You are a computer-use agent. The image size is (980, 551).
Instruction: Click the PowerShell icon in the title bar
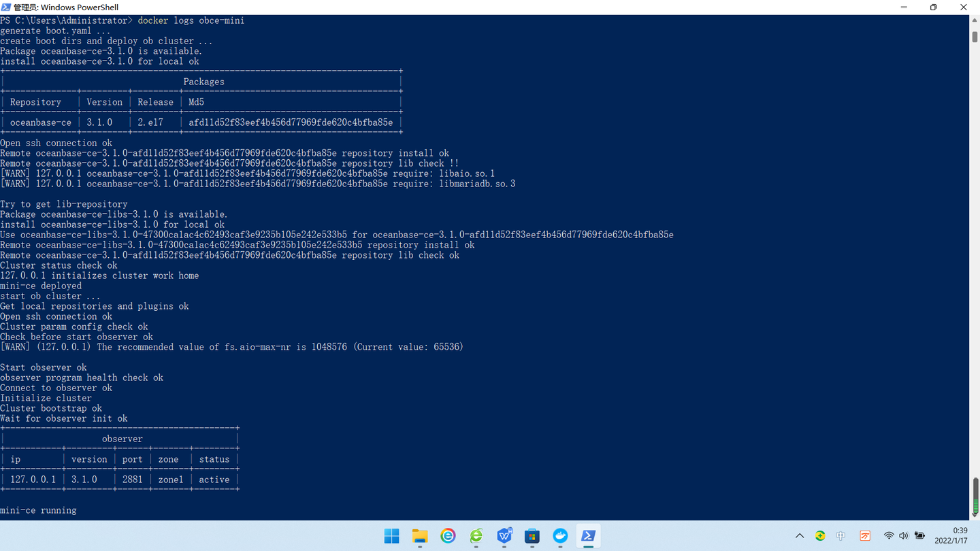(7, 7)
